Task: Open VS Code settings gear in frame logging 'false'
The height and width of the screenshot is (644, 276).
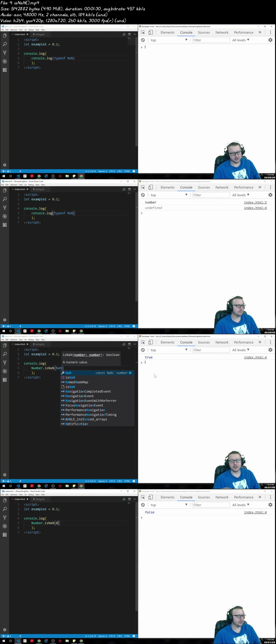Action: coord(5,630)
